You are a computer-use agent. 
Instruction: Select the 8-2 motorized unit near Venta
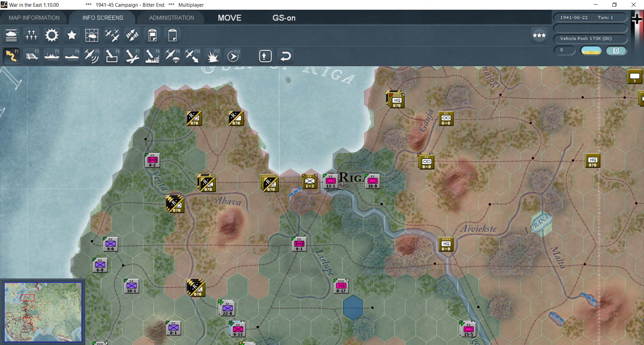pos(152,161)
